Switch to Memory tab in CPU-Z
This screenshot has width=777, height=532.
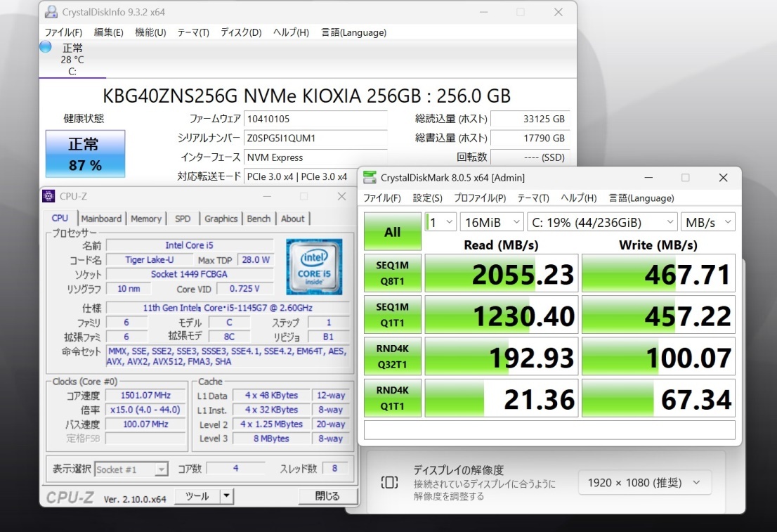click(x=146, y=219)
